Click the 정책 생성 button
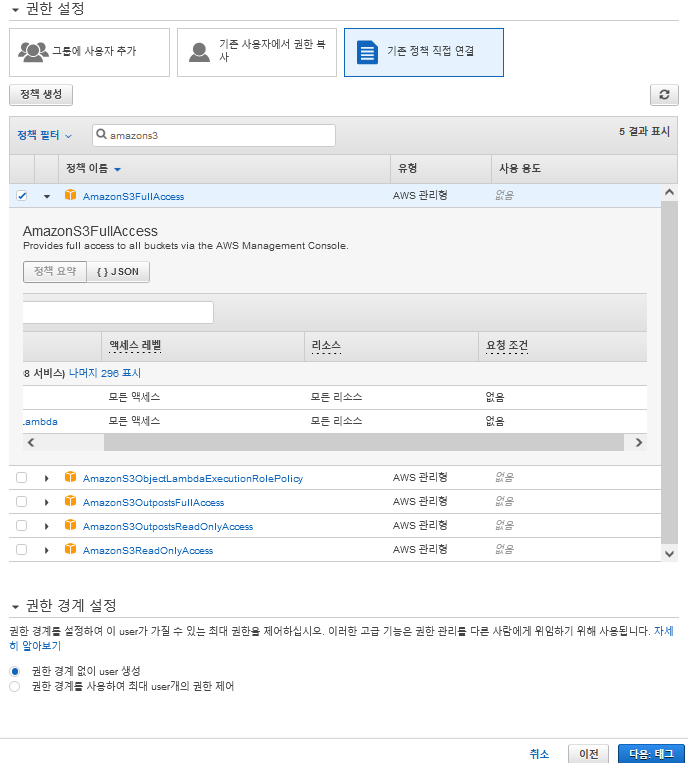 41,95
